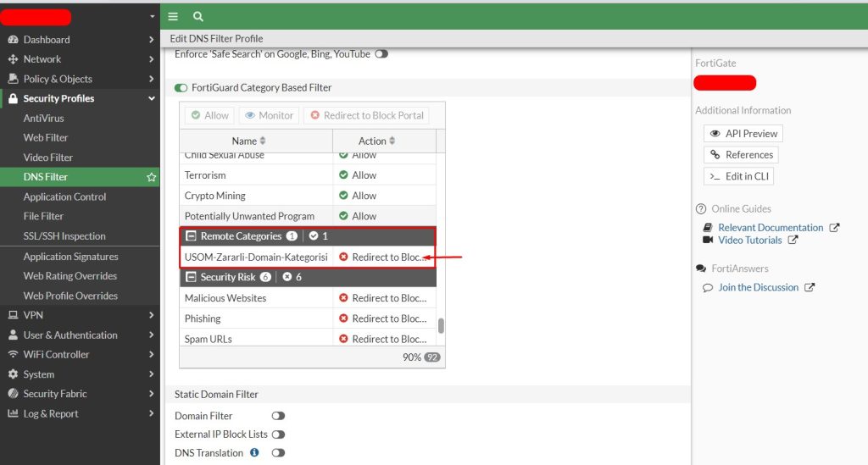This screenshot has width=868, height=465.
Task: Enable the Domain Filter toggle
Action: click(278, 416)
